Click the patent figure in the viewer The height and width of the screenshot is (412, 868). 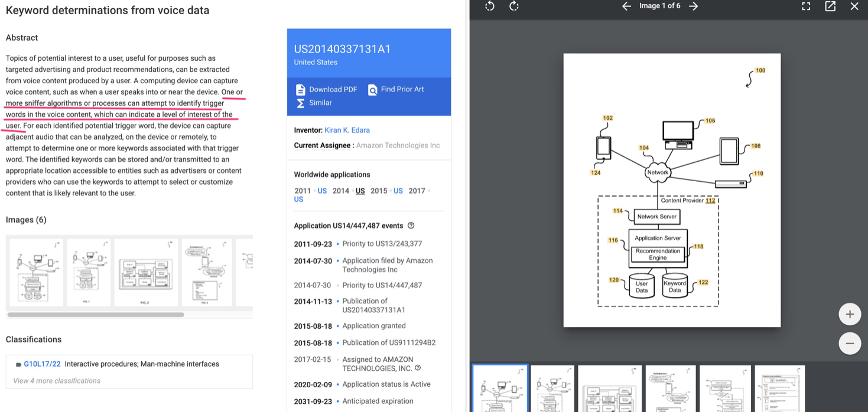tap(672, 190)
